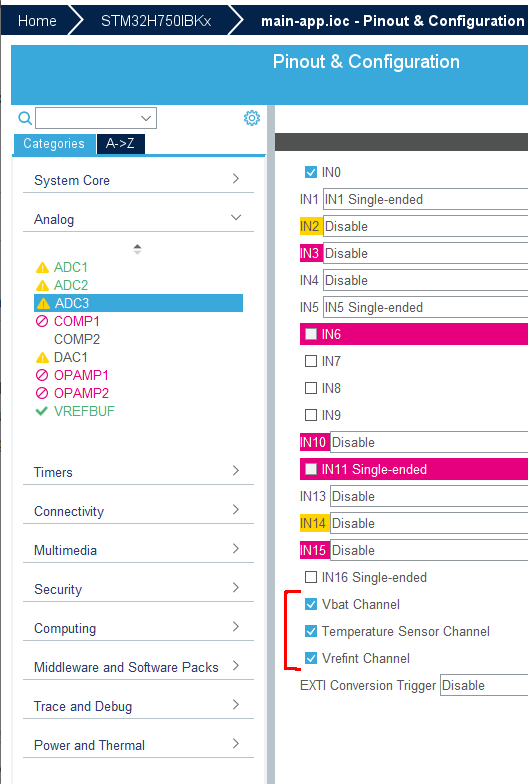The width and height of the screenshot is (528, 784).
Task: Click the search magnifier icon
Action: click(x=25, y=118)
